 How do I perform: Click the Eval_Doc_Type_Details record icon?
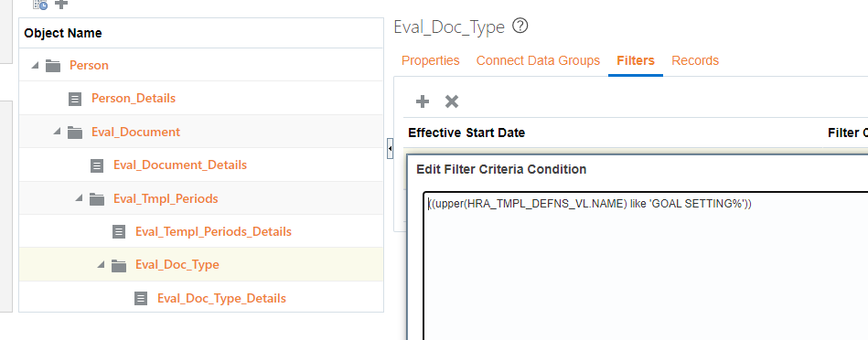point(141,299)
